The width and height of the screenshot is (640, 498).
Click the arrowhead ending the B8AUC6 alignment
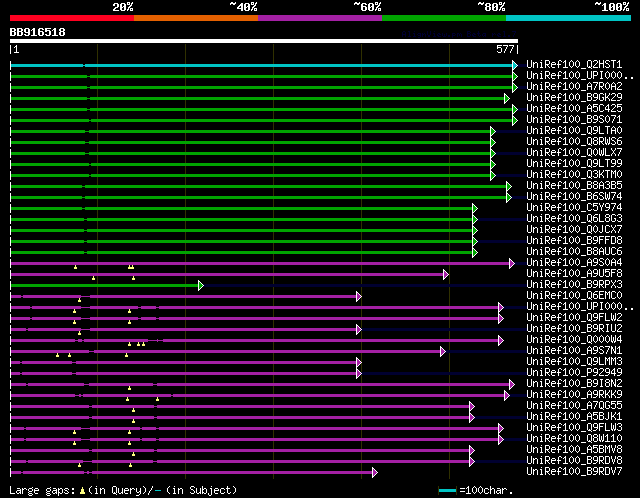click(x=475, y=253)
